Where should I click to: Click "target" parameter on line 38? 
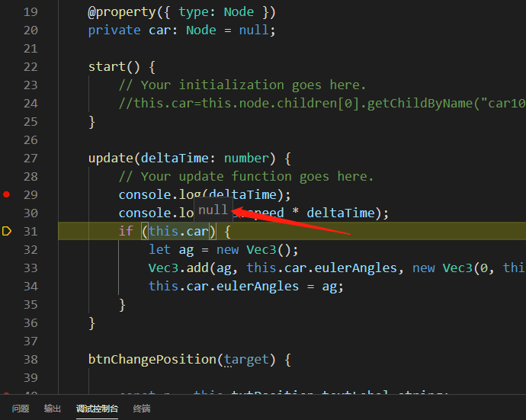tap(246, 359)
